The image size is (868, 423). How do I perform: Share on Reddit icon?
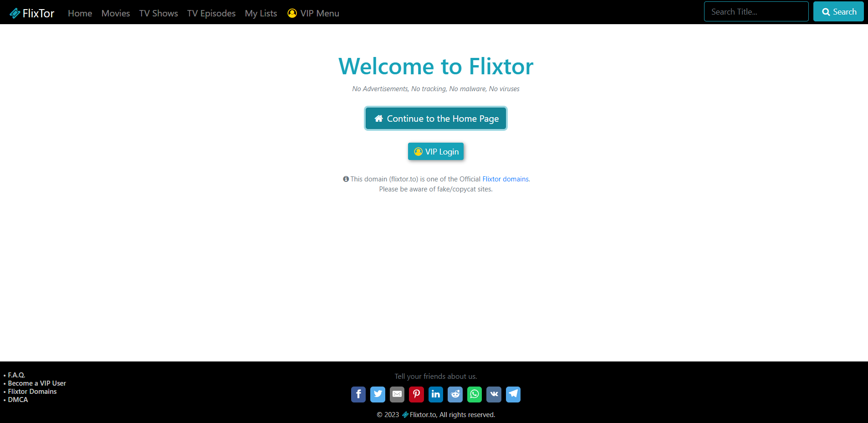455,394
